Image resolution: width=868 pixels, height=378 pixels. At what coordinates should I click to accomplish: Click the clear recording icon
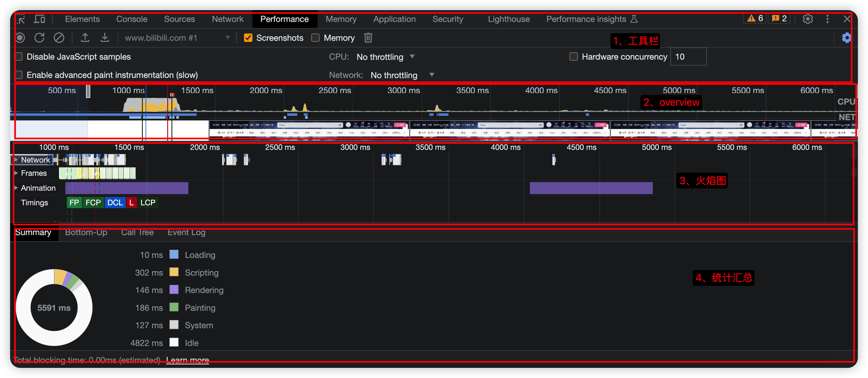point(59,38)
